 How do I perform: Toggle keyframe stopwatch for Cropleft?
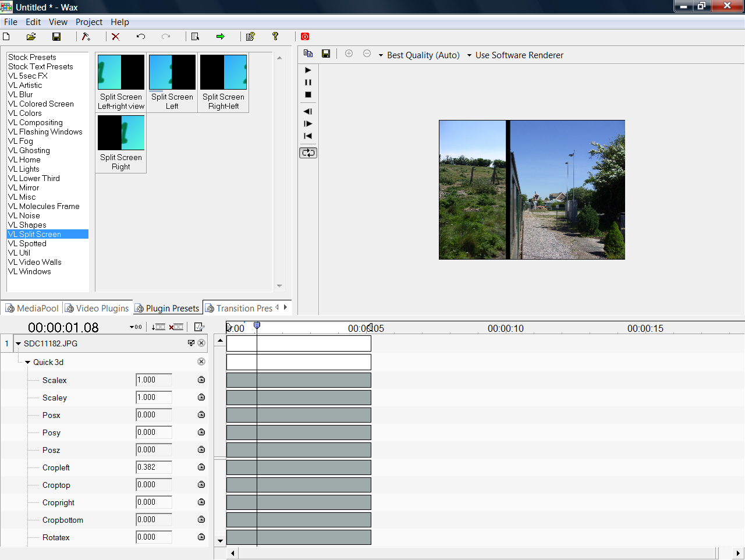pyautogui.click(x=201, y=467)
